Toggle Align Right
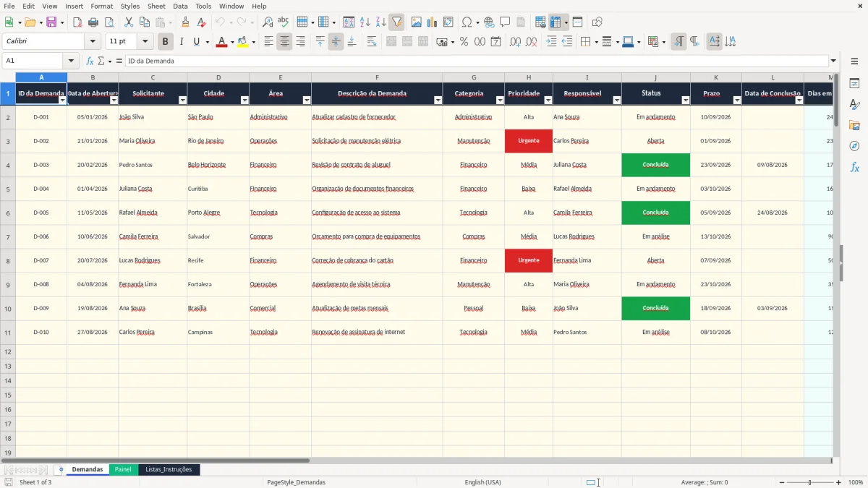 point(300,42)
